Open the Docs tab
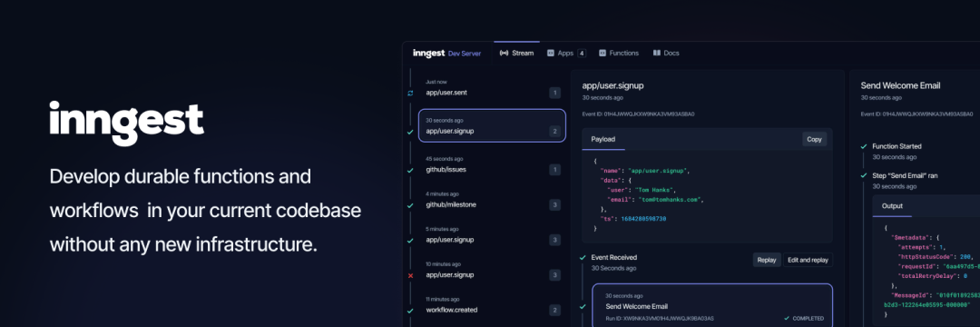This screenshot has width=980, height=327. [x=666, y=54]
